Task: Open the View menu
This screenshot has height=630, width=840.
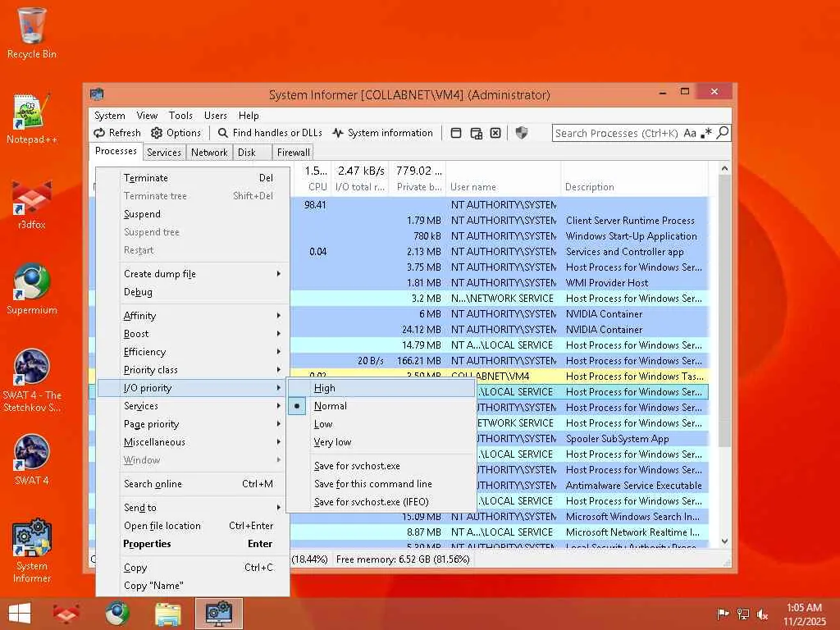Action: tap(147, 115)
